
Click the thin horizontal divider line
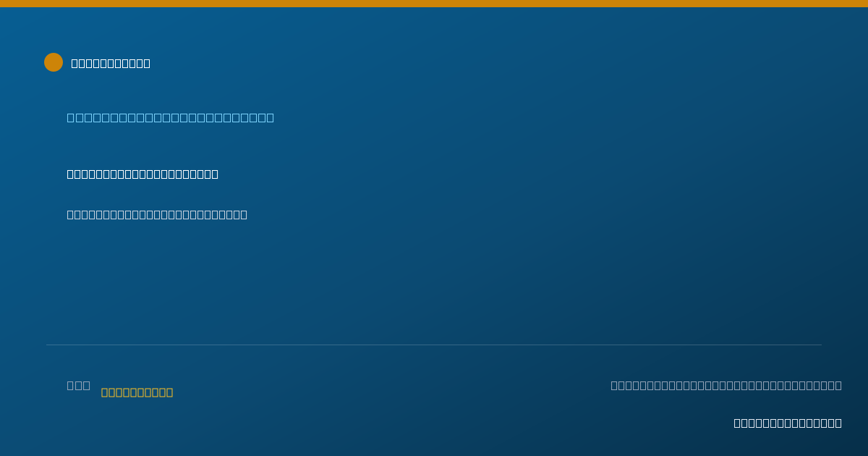434,345
